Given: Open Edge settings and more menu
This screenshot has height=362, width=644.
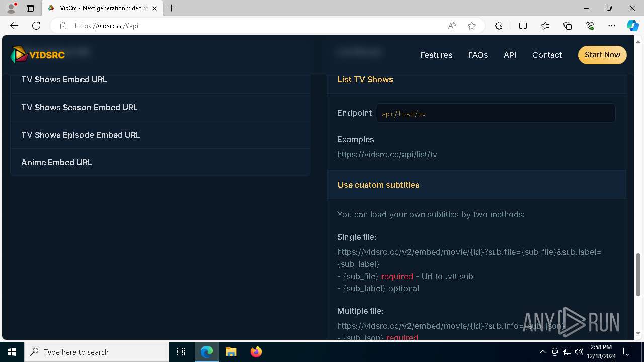Looking at the screenshot, I should pyautogui.click(x=612, y=26).
